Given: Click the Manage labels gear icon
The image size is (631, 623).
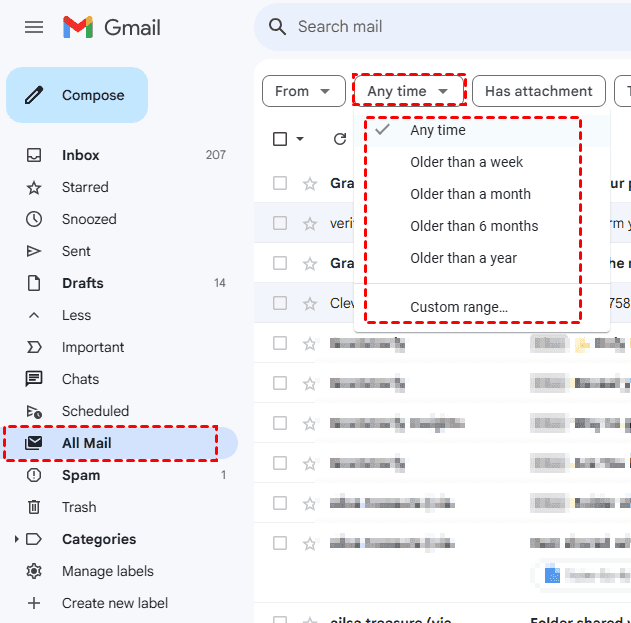Looking at the screenshot, I should [34, 571].
